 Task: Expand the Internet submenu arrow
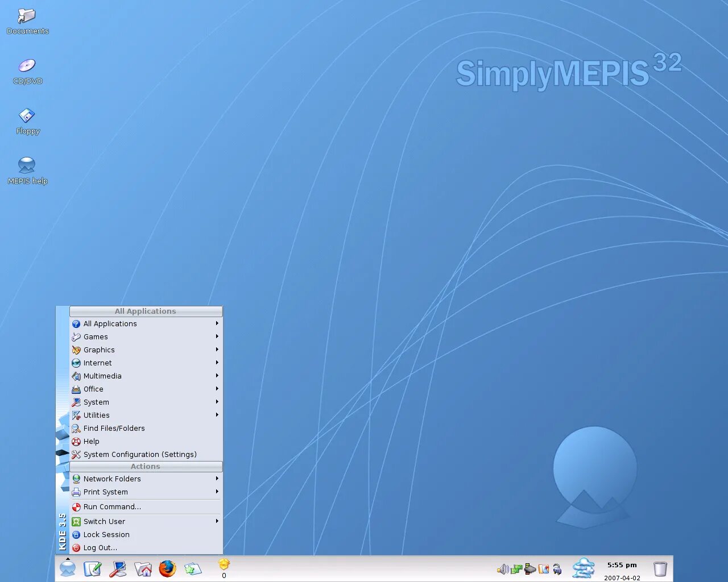[x=217, y=363]
